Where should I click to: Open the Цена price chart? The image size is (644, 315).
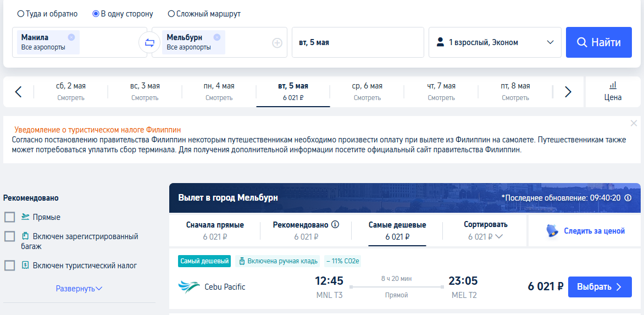[x=613, y=92]
